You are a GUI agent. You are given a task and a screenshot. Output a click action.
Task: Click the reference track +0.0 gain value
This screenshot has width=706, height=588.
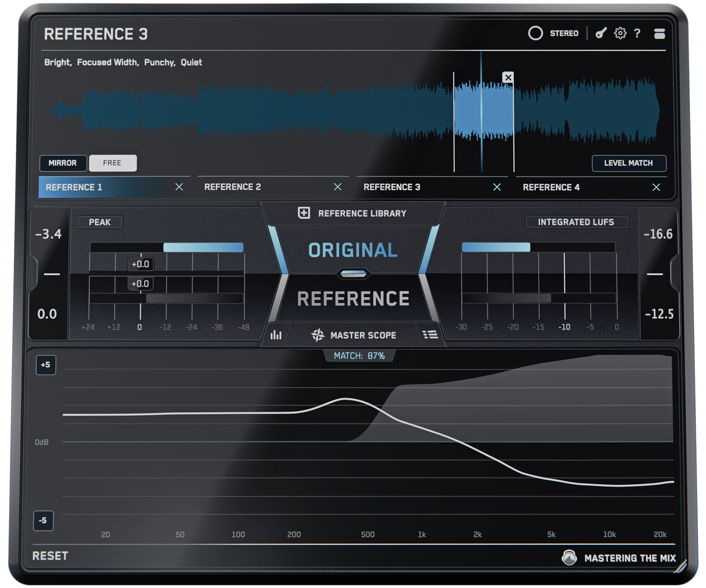tap(140, 284)
